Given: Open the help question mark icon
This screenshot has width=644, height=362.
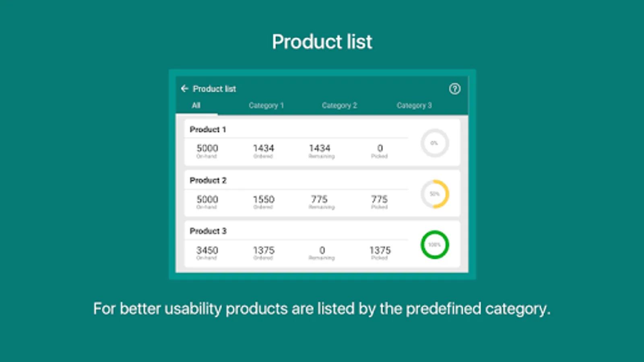Looking at the screenshot, I should click(x=455, y=89).
